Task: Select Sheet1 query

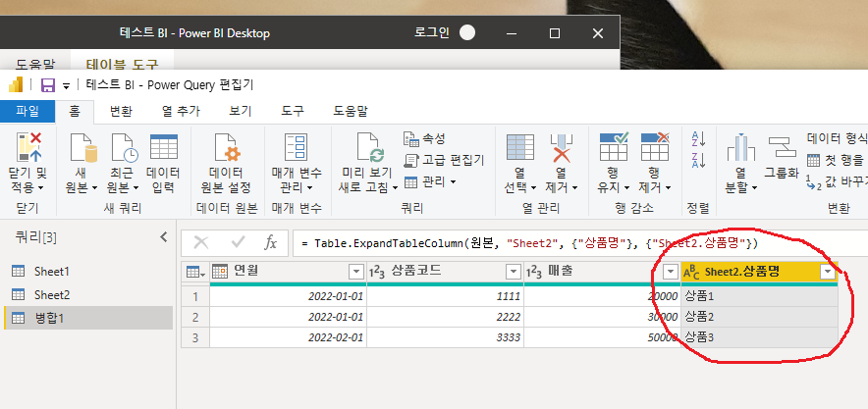Action: [x=88, y=272]
